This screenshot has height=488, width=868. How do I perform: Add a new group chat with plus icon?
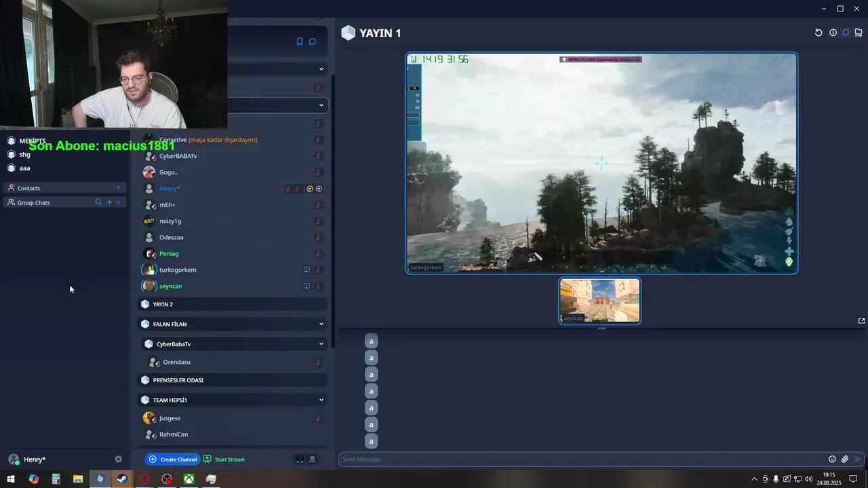[x=109, y=202]
